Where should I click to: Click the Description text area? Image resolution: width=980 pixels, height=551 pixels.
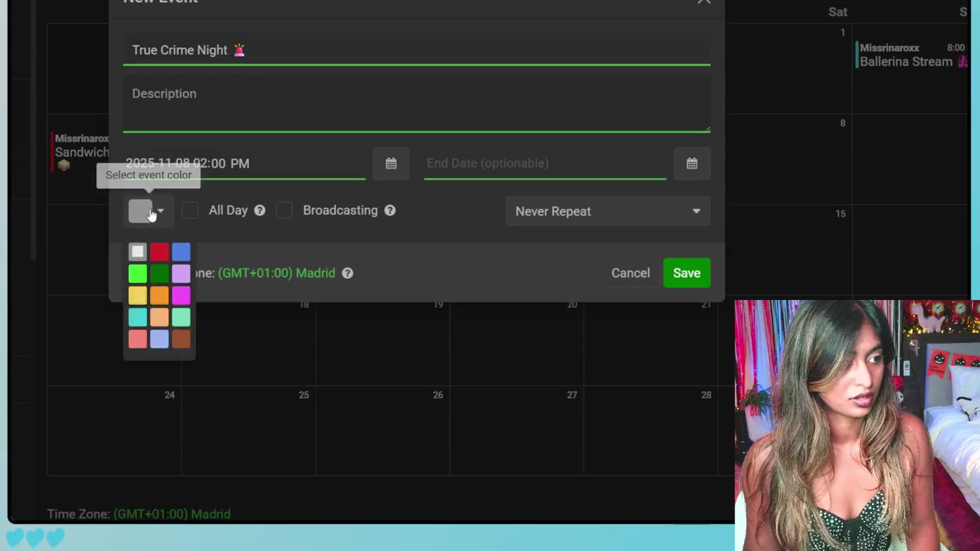tap(416, 104)
